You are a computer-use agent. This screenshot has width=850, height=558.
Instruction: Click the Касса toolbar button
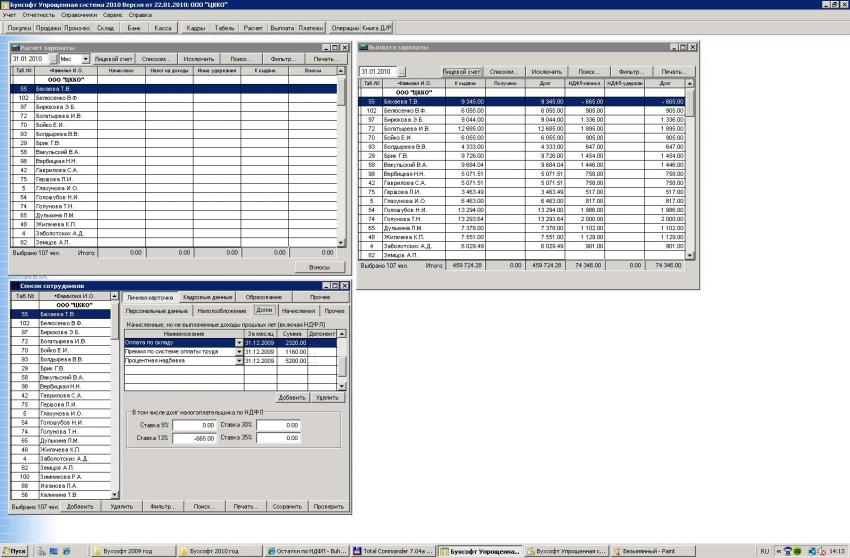point(163,28)
